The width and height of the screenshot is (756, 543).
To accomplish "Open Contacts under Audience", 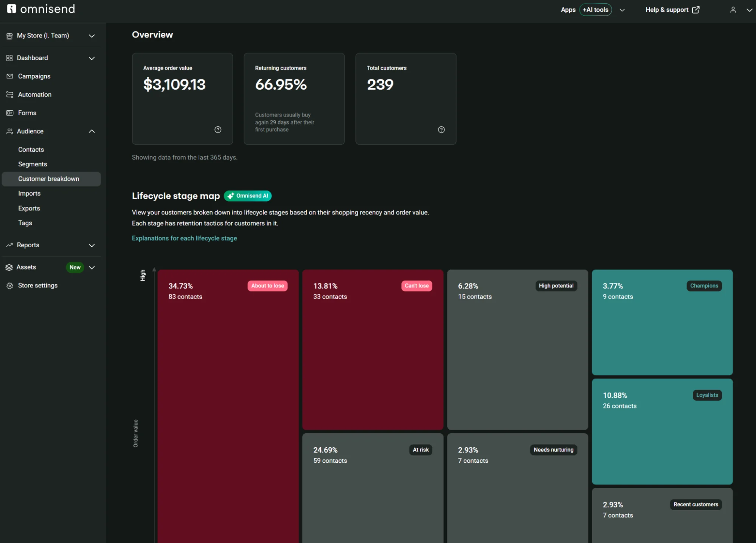I will [x=31, y=150].
